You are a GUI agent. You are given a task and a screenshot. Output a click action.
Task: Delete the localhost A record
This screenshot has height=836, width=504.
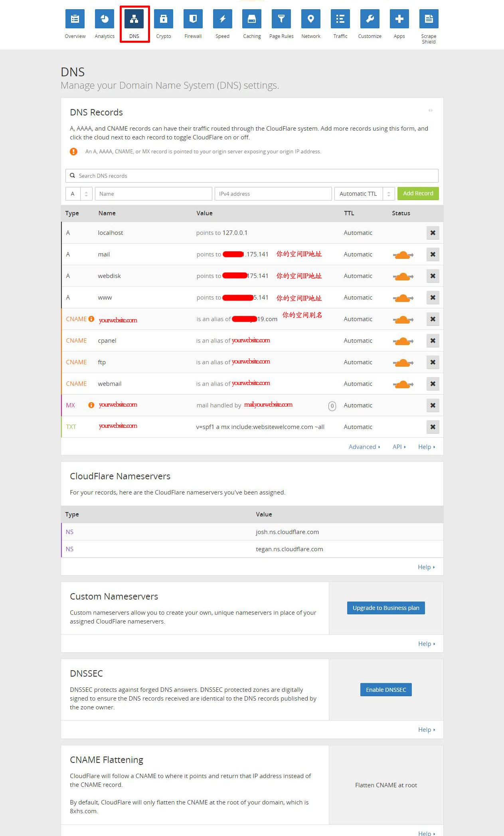(433, 233)
